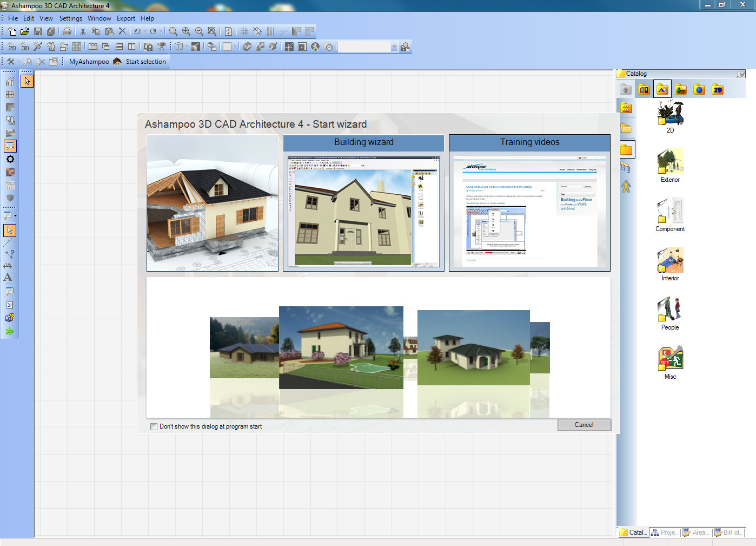Screen dimensions: 756x546
Task: Open the 2D symbols catalog folder icon
Action: [x=718, y=90]
